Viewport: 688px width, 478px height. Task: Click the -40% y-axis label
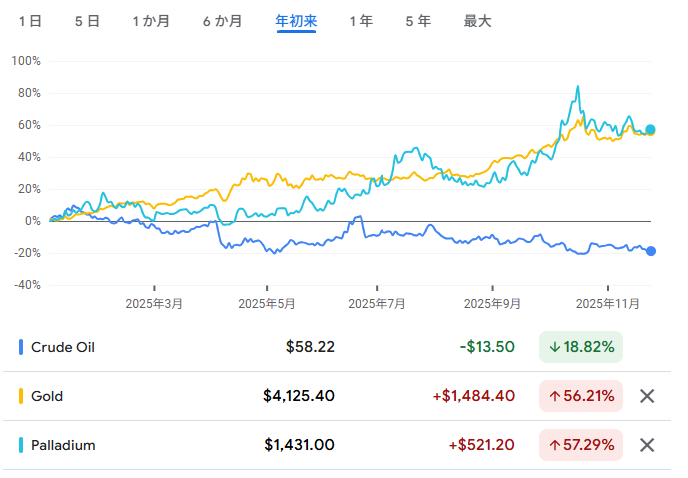(28, 285)
